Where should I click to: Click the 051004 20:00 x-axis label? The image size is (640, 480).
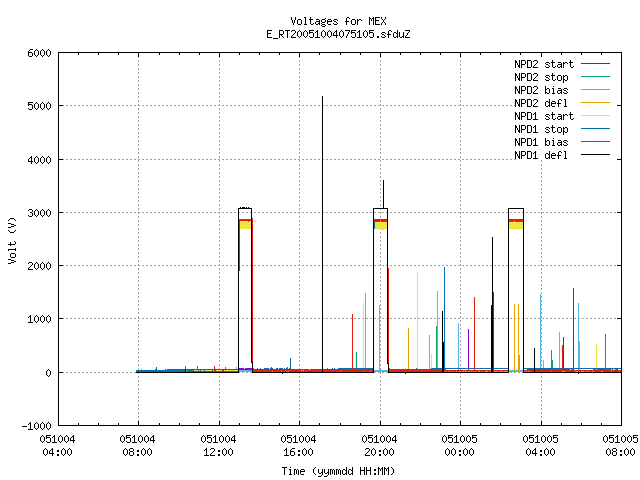[379, 446]
